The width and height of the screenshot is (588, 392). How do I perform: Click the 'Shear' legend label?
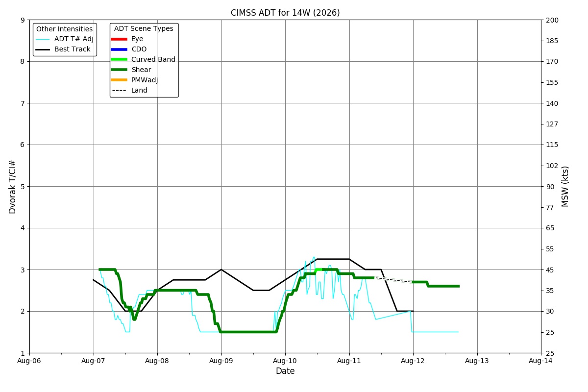[141, 70]
